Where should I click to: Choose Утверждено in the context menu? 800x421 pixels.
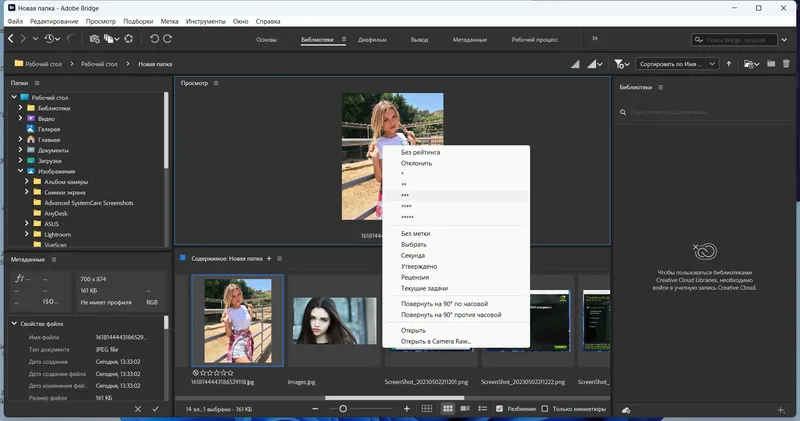click(418, 267)
